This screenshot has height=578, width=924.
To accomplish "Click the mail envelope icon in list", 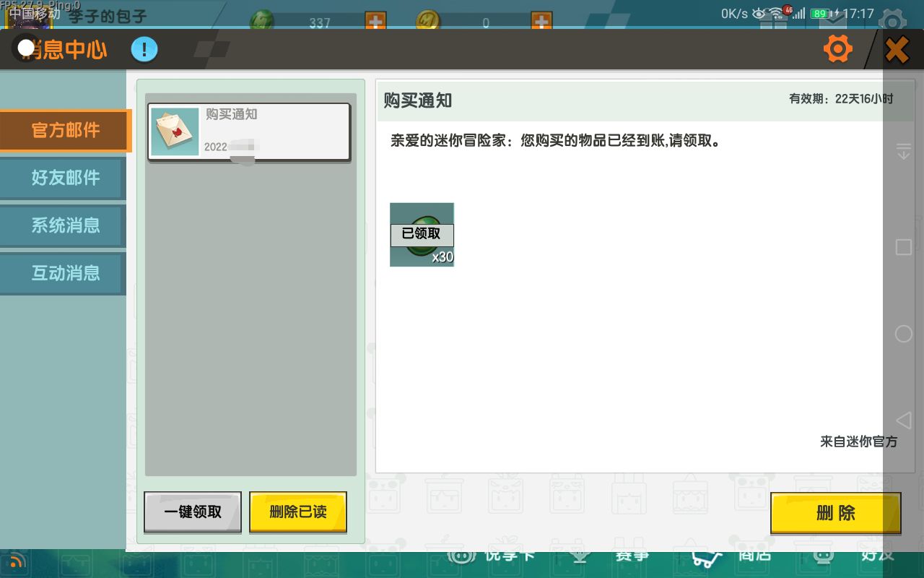I will point(175,131).
